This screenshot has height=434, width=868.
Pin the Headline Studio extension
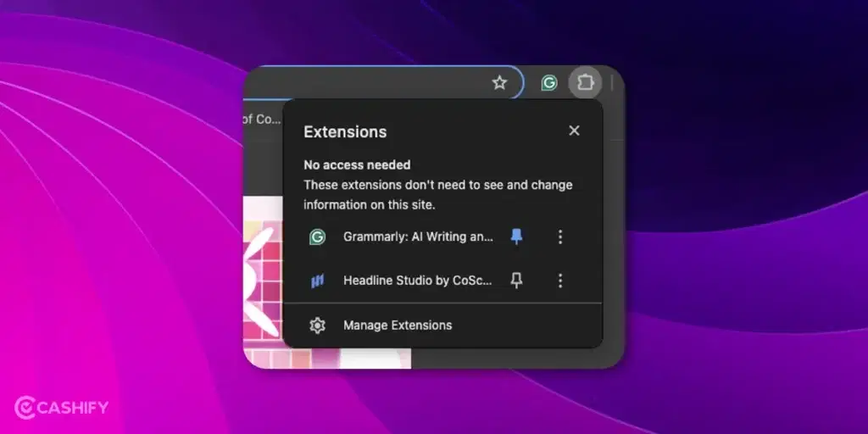tap(516, 281)
